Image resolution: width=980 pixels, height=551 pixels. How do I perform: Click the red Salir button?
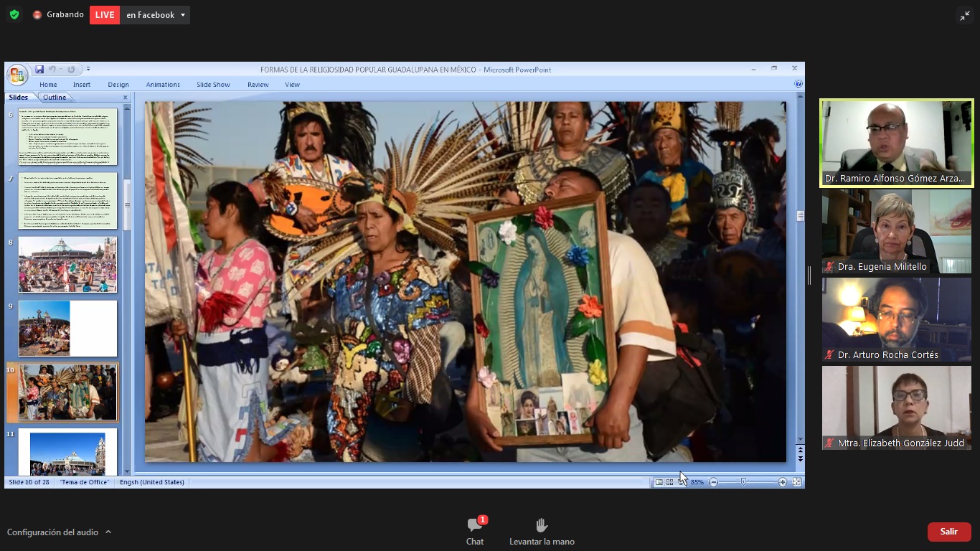(x=949, y=532)
